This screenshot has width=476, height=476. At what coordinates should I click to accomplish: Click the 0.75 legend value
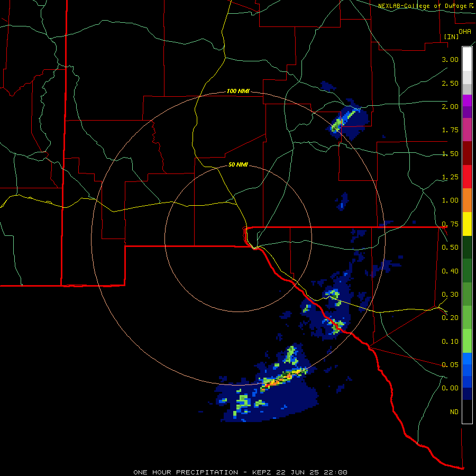(450, 224)
